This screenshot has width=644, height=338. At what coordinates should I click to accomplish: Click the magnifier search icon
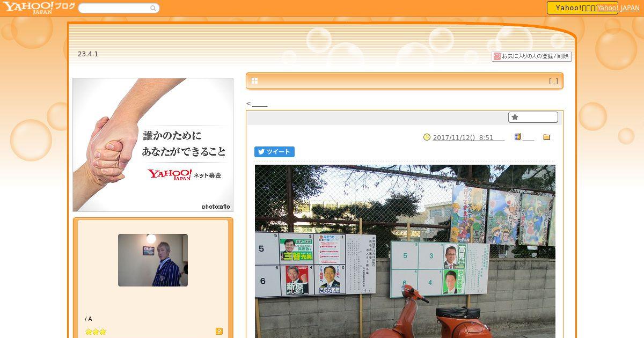153,8
